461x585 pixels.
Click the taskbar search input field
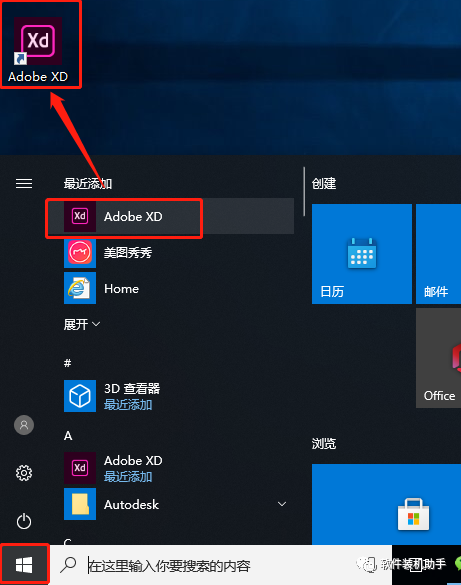pyautogui.click(x=221, y=565)
